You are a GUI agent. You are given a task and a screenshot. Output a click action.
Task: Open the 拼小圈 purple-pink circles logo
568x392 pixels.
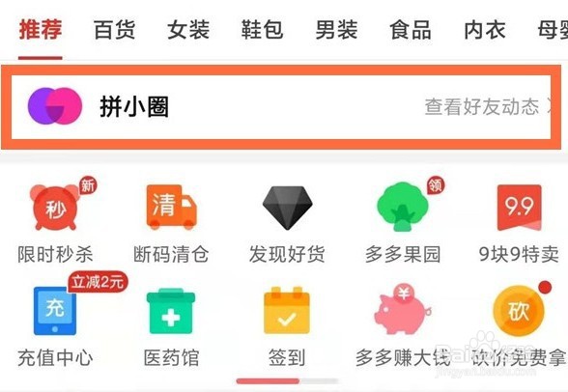[55, 106]
